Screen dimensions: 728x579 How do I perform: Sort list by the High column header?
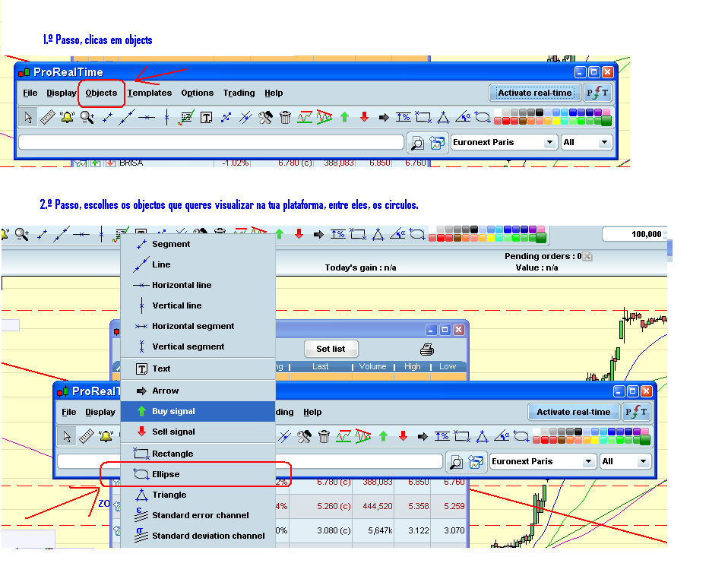[413, 367]
